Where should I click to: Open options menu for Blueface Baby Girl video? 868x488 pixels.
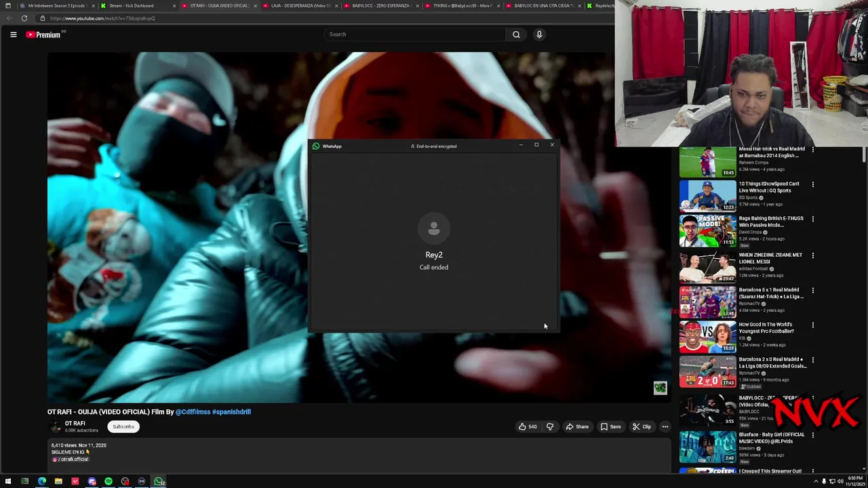pos(813,435)
